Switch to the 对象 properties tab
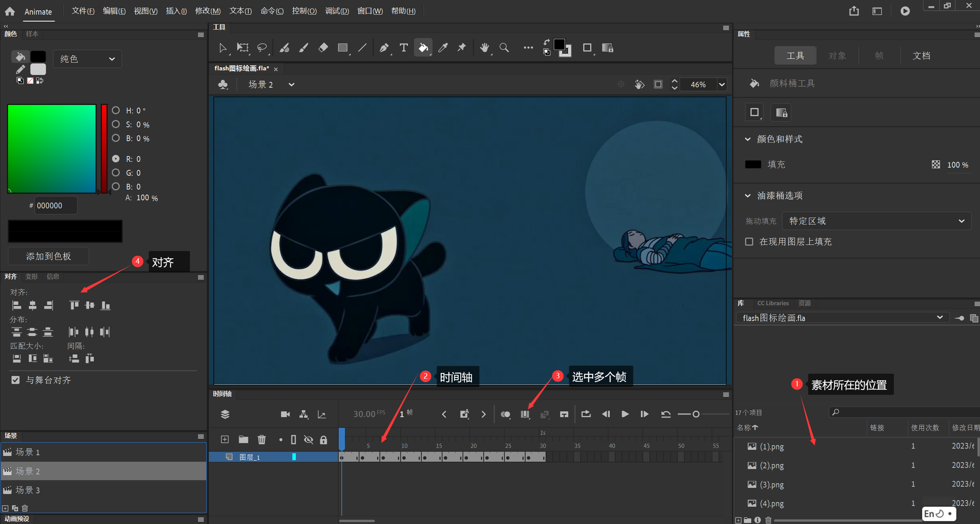Image resolution: width=980 pixels, height=524 pixels. click(837, 56)
